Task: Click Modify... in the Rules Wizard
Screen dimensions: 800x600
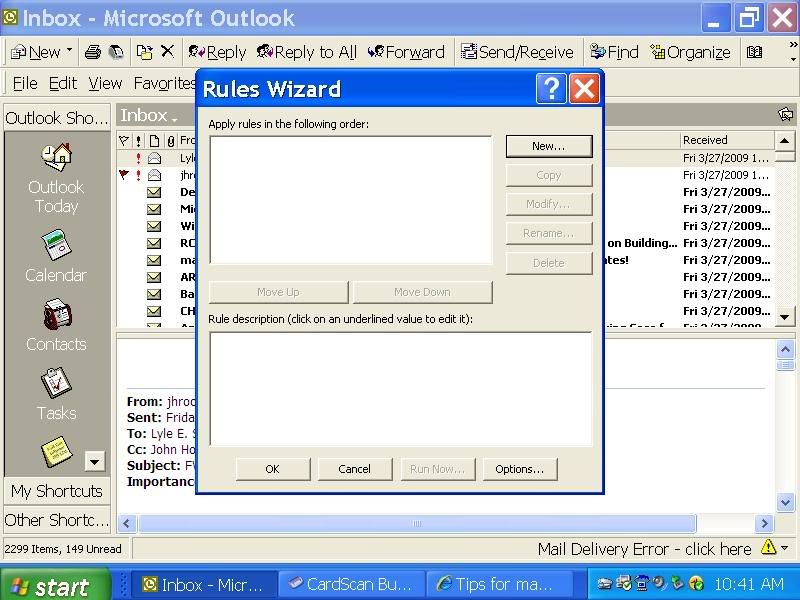Action: pyautogui.click(x=549, y=204)
